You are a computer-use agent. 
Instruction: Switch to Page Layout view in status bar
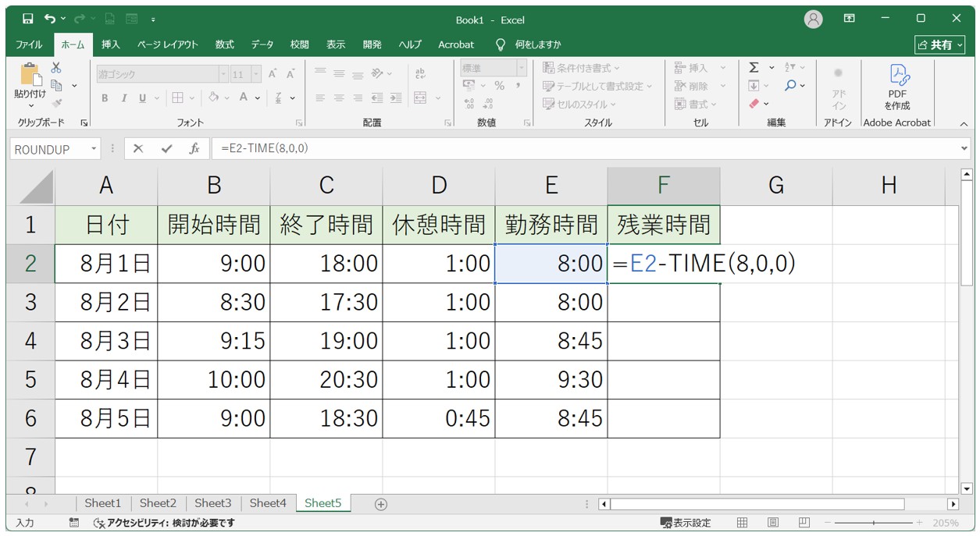coord(773,523)
